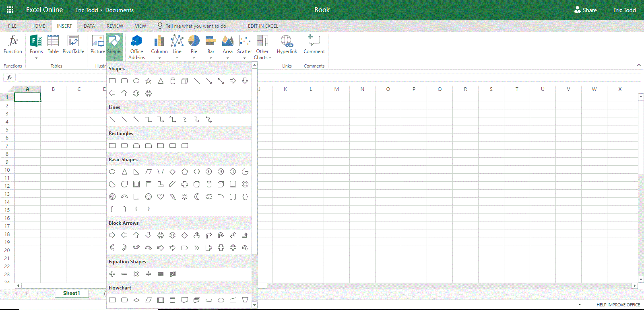Viewport: 644px width, 310px height.
Task: Select the division equation shape
Action: [149, 274]
